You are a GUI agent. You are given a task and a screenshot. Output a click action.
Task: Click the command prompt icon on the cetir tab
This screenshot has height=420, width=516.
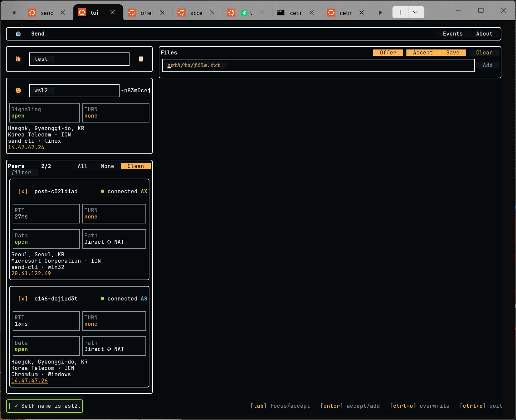click(281, 13)
